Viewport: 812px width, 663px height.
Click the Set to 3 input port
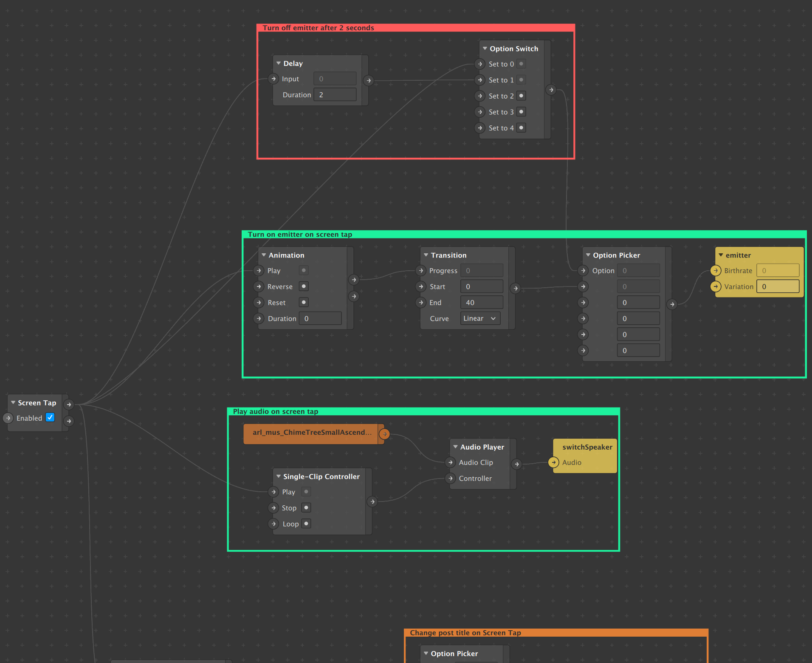(x=480, y=112)
